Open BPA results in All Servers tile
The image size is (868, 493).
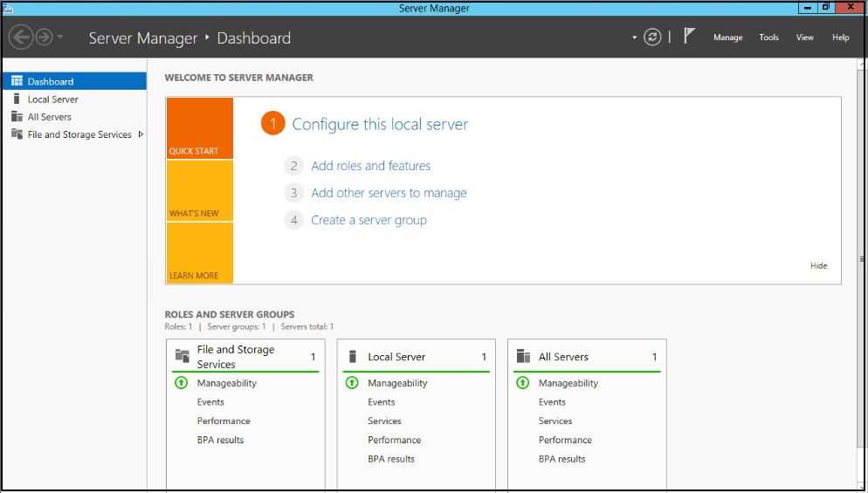pyautogui.click(x=561, y=459)
